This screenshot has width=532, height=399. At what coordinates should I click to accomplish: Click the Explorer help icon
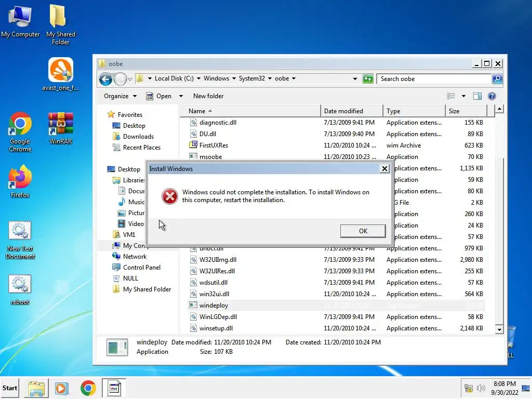(x=491, y=96)
